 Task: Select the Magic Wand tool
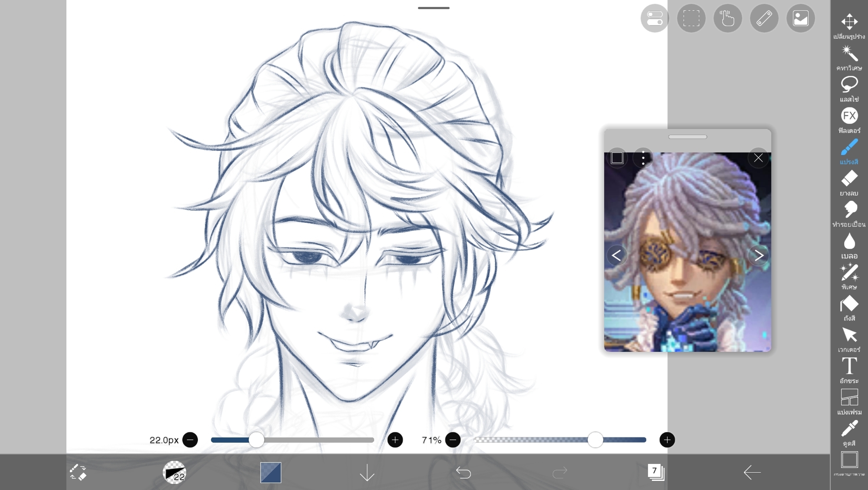849,54
